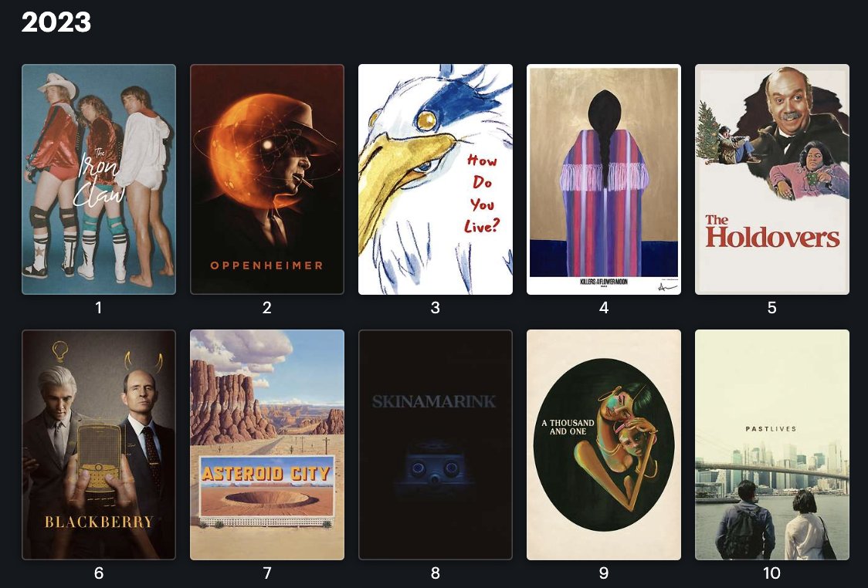
Task: Click rank number 3 under heron poster
Action: [x=435, y=308]
